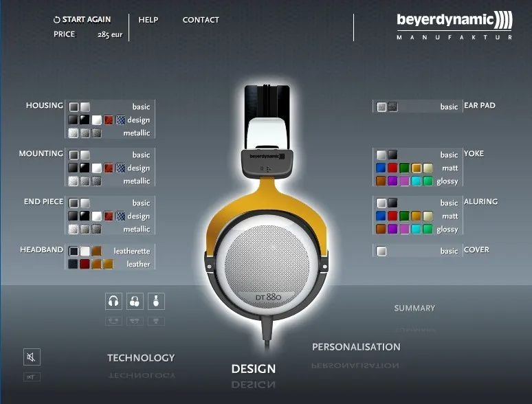
Task: Choose brightest metallic End Piece swatch
Action: pos(74,229)
